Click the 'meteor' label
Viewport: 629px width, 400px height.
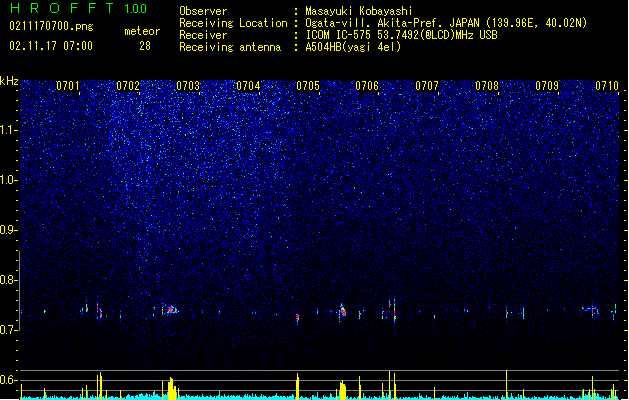[142, 31]
